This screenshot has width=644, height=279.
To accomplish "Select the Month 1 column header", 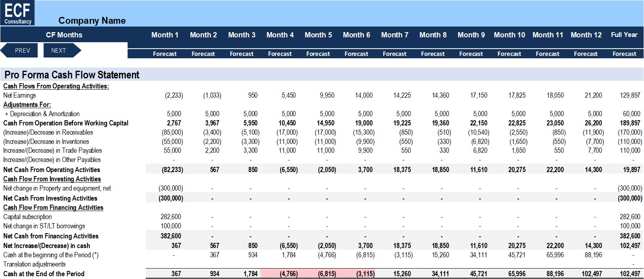I will point(165,35).
